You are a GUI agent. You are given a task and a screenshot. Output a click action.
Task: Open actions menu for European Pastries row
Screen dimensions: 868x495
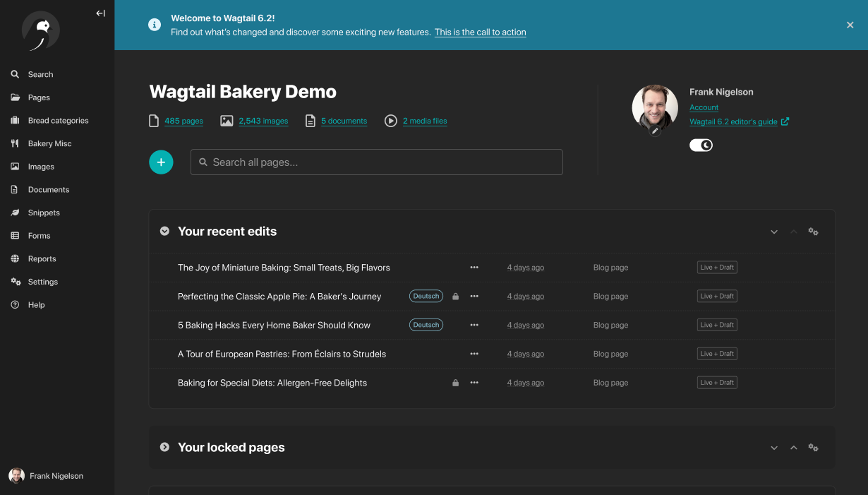[474, 354]
